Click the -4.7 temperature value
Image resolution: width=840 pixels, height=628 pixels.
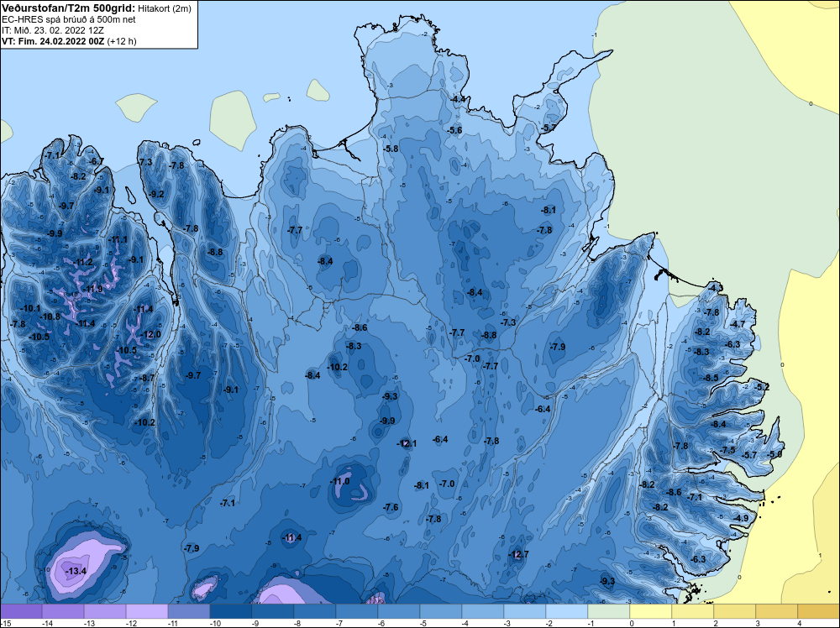coord(738,324)
